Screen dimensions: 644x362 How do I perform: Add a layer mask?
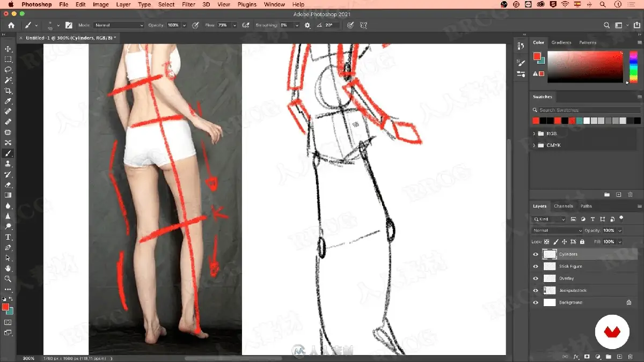coord(587,356)
